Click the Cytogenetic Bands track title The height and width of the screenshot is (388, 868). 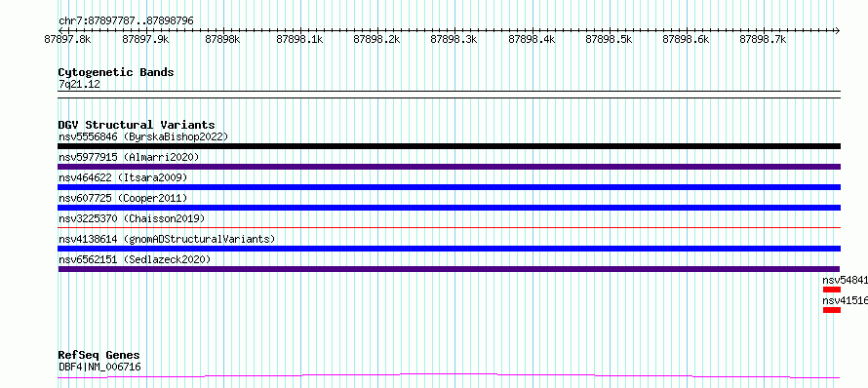pyautogui.click(x=116, y=72)
